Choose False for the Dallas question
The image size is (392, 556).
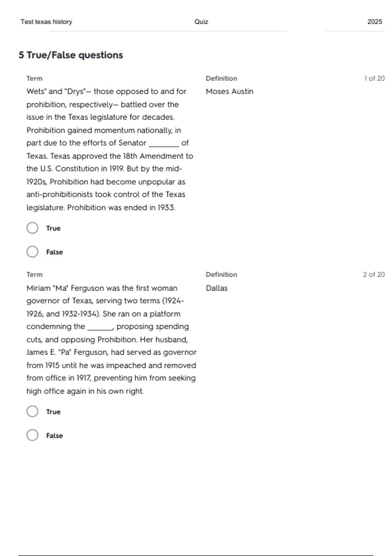click(32, 435)
